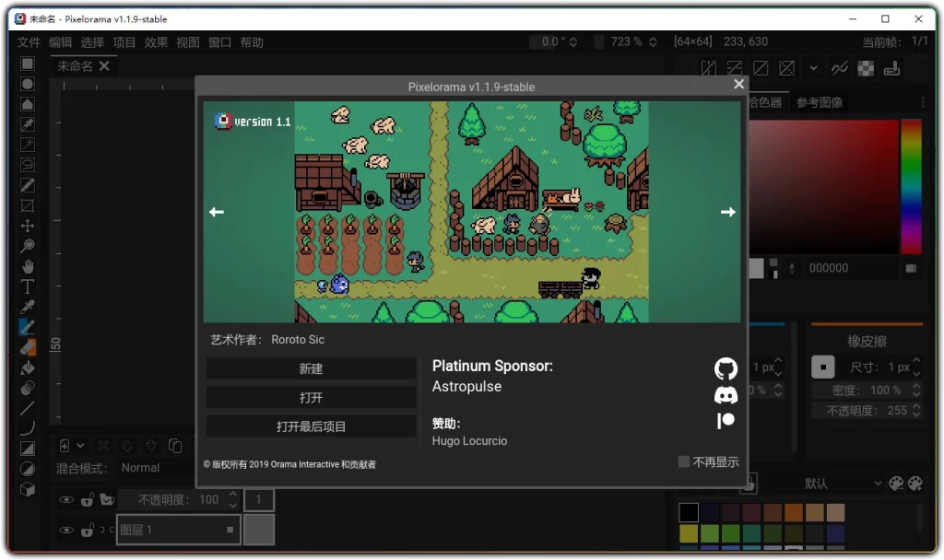Click the Discord icon in the dialog
Screen dimensions: 944x560
726,394
